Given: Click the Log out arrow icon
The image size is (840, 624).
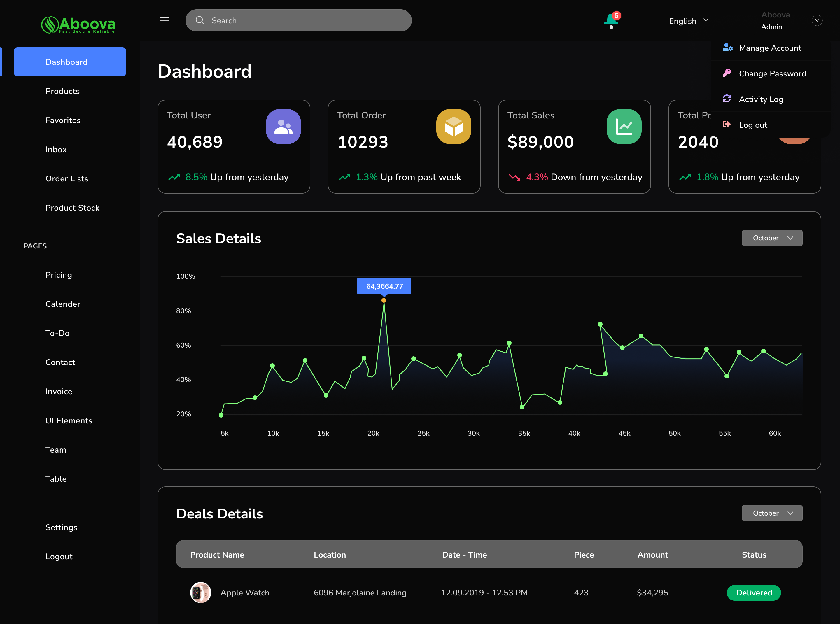Looking at the screenshot, I should tap(727, 124).
